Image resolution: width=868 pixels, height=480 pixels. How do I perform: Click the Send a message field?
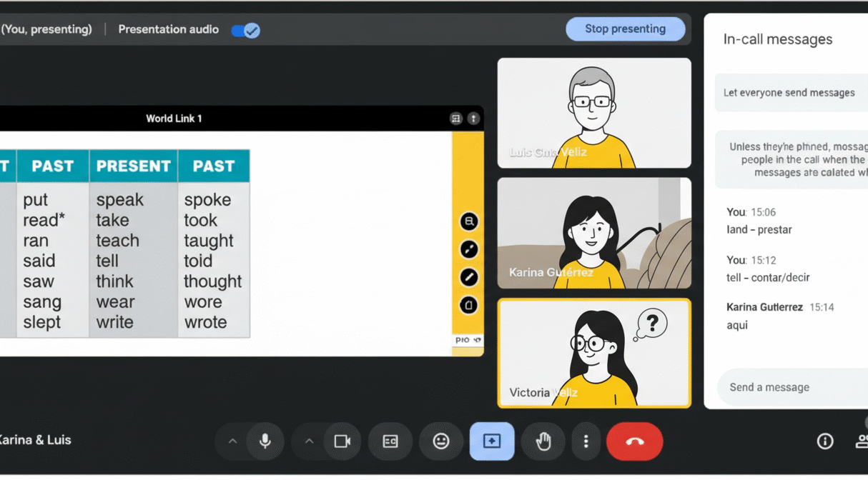point(786,387)
